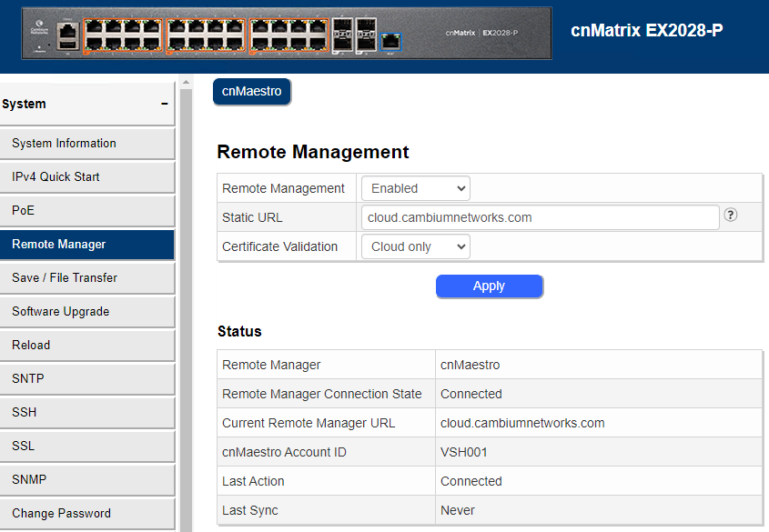Open the SSL menu item
This screenshot has width=769, height=532.
tap(87, 447)
